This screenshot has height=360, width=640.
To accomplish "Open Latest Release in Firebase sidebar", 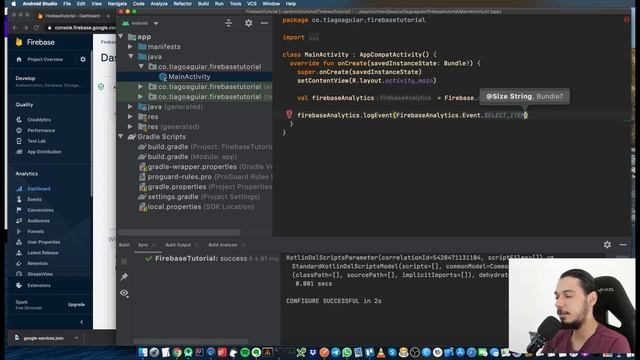I will pyautogui.click(x=42, y=253).
